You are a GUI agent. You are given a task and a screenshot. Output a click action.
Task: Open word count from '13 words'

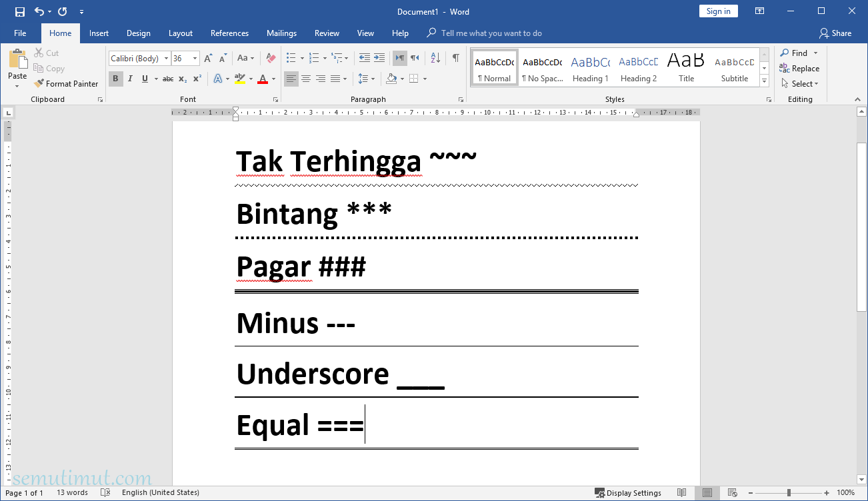click(72, 493)
